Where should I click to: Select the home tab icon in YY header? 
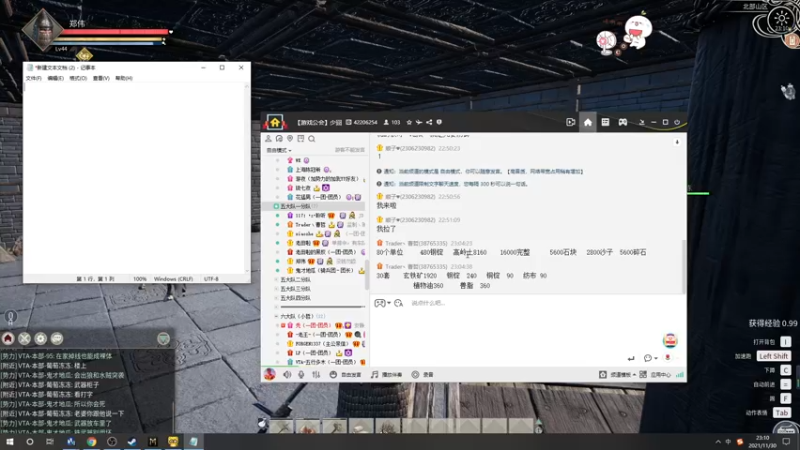[x=588, y=122]
